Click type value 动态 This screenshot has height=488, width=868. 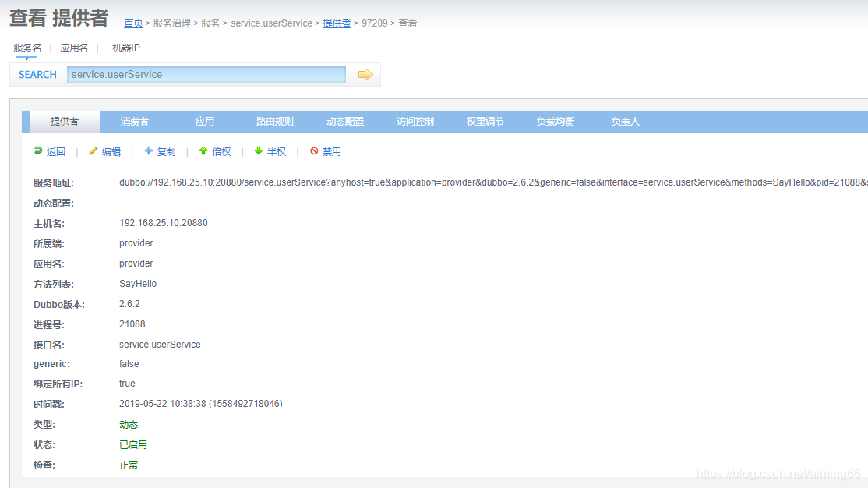[129, 424]
